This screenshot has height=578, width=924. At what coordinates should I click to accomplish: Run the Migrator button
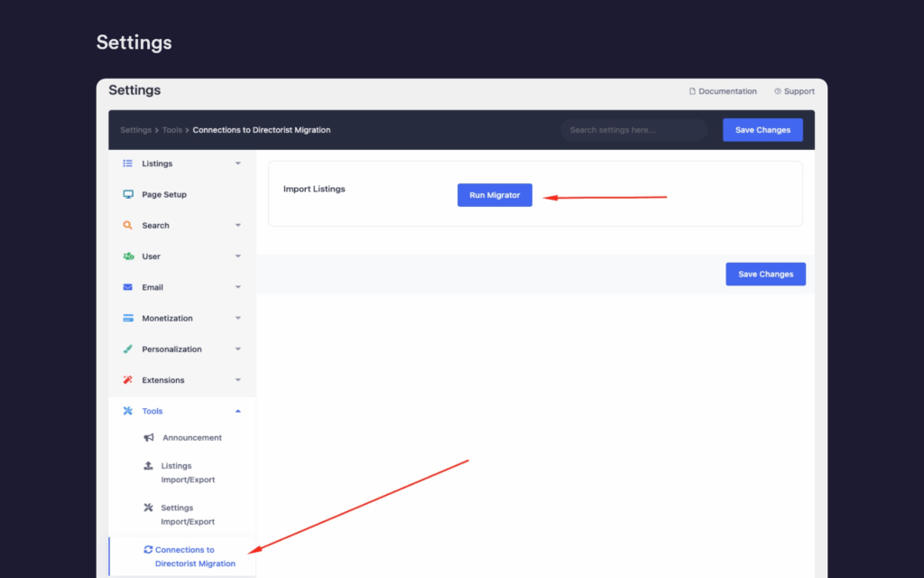coord(494,195)
